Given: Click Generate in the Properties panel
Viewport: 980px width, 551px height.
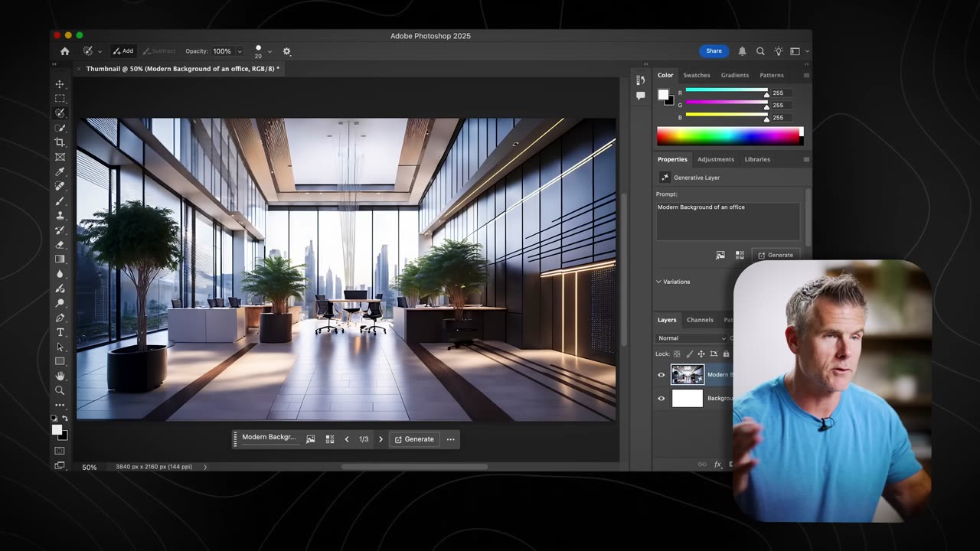Looking at the screenshot, I should coord(776,255).
